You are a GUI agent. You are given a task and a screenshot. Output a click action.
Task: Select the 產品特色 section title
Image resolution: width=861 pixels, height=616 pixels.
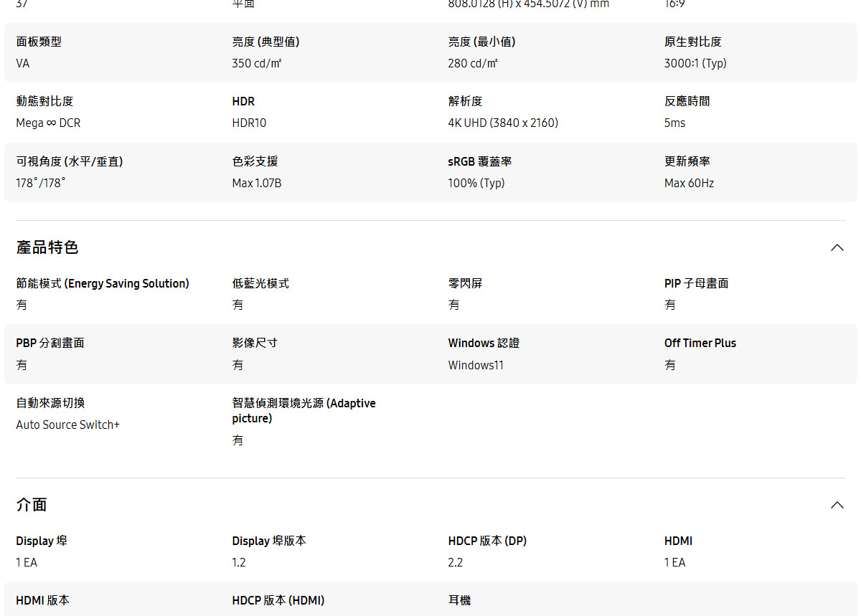pos(47,247)
